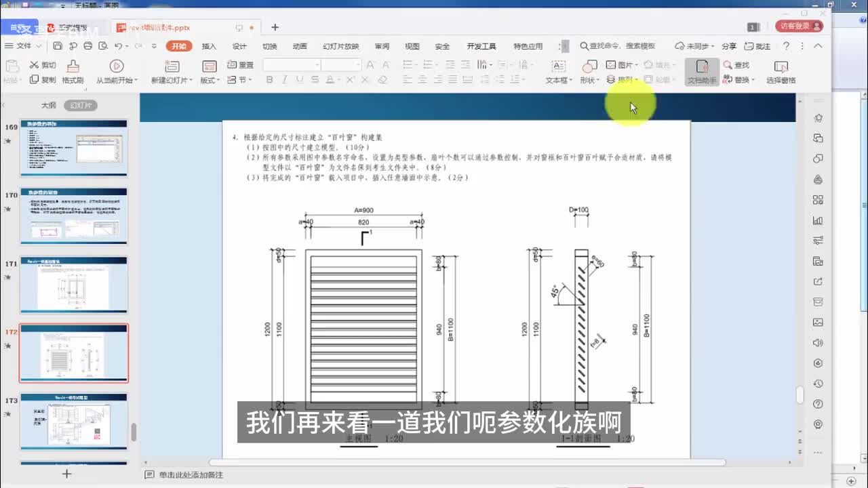Image resolution: width=868 pixels, height=488 pixels.
Task: Click the 新建幻灯片 new slide icon
Action: coord(172,66)
